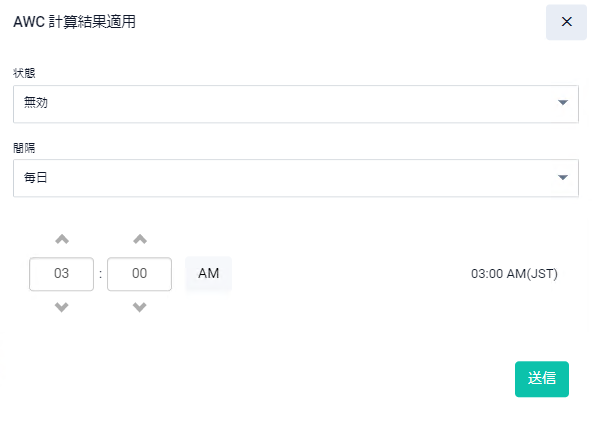Image resolution: width=592 pixels, height=436 pixels.
Task: Increase the minutes with the up chevron
Action: coord(140,239)
